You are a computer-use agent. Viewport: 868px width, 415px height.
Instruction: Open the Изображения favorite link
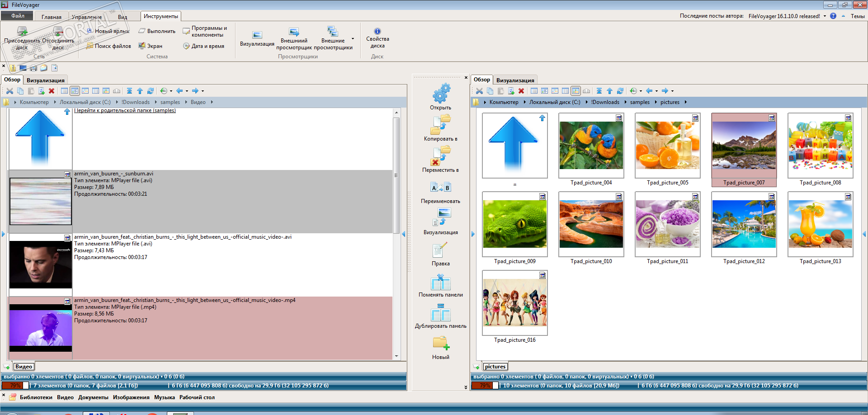coord(131,397)
